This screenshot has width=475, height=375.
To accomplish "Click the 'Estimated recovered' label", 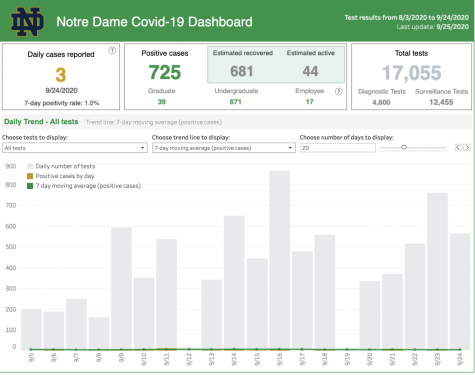I will (243, 53).
